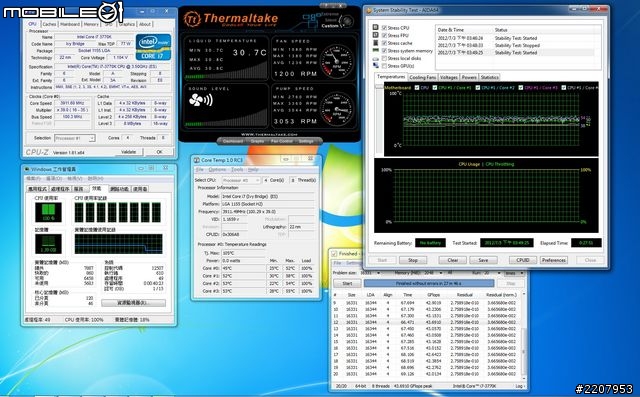The width and height of the screenshot is (640, 397).
Task: Uncheck Stress system memory option
Action: click(x=384, y=51)
